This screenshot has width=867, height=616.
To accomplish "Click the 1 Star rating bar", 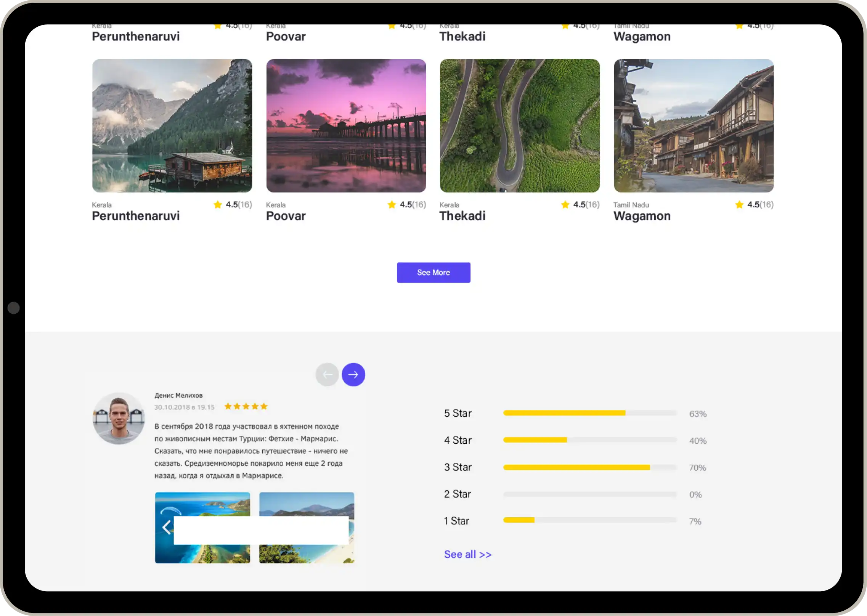I will pyautogui.click(x=590, y=520).
